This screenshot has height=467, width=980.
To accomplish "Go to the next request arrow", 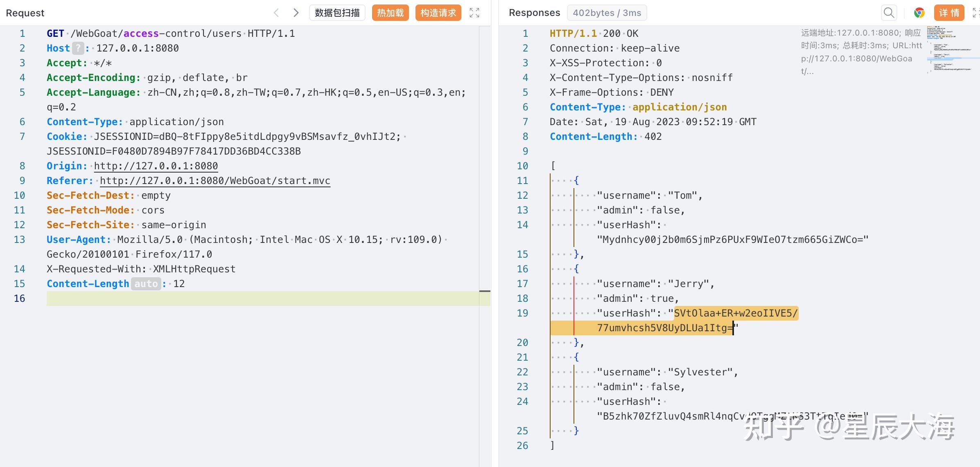I will 296,13.
